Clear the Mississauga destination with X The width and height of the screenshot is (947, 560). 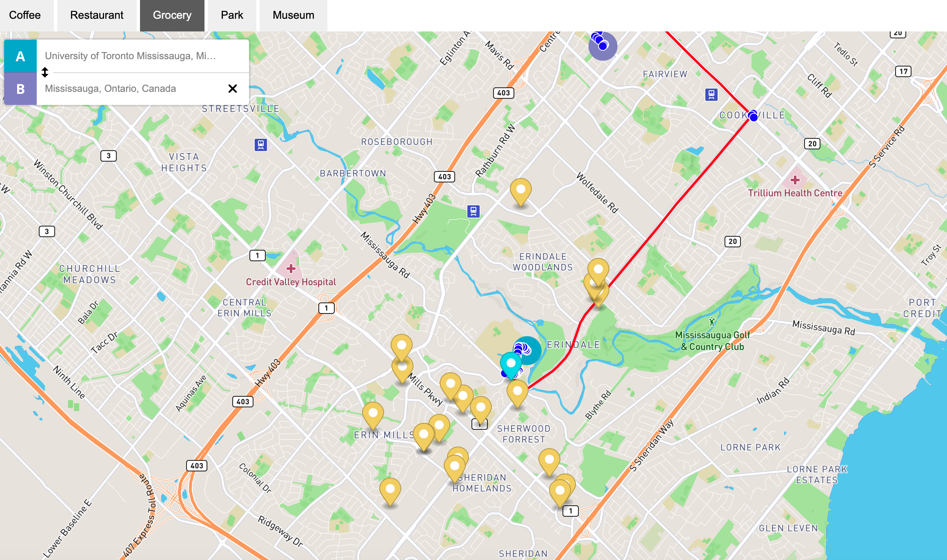pyautogui.click(x=233, y=89)
